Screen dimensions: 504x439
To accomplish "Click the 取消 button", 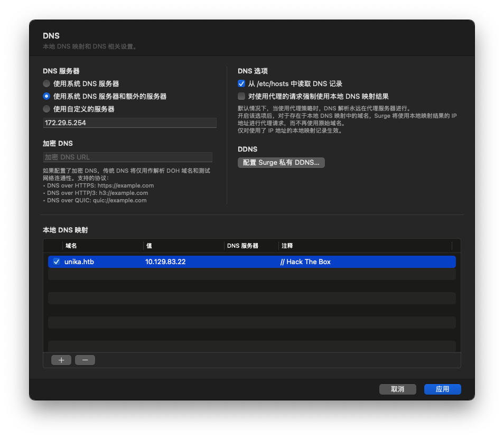I will coord(398,389).
